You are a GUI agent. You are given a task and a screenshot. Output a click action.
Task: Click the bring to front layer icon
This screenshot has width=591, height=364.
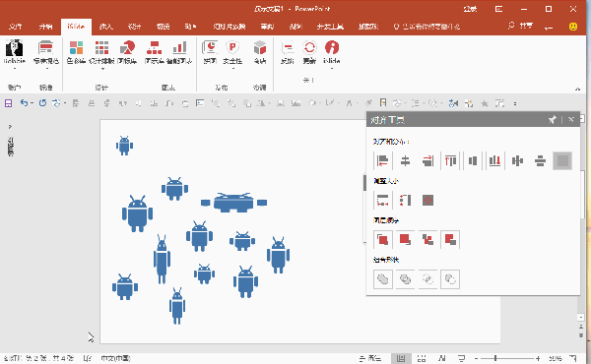click(382, 239)
